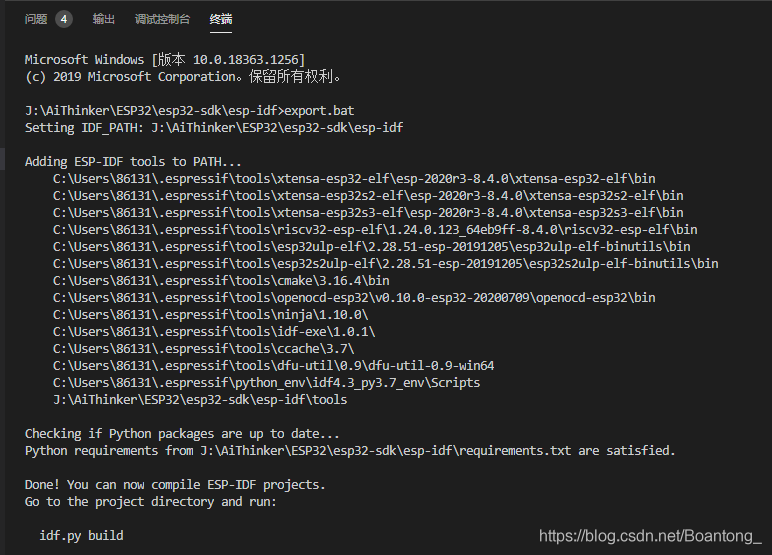
Task: Switch to the 问题 (Problems) tab
Action: click(36, 19)
